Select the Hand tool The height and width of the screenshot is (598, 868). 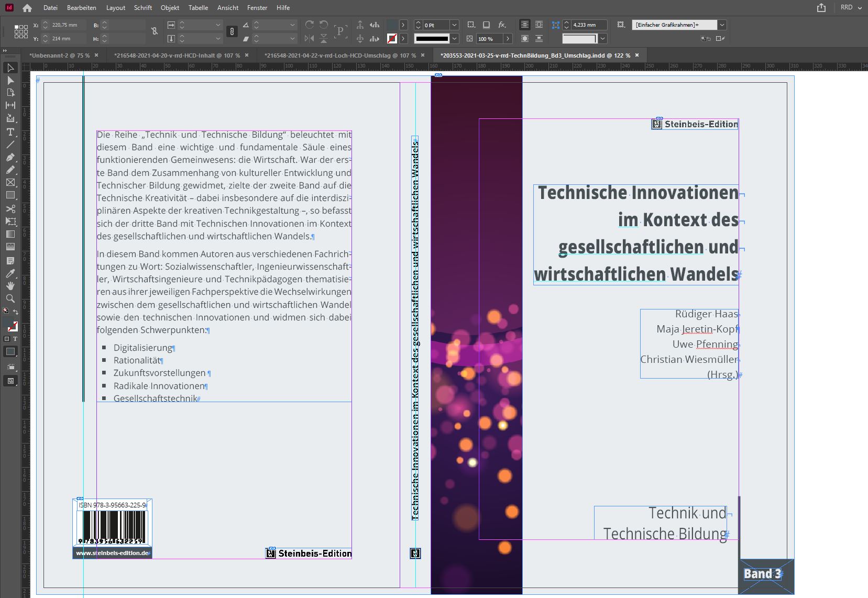[x=10, y=286]
